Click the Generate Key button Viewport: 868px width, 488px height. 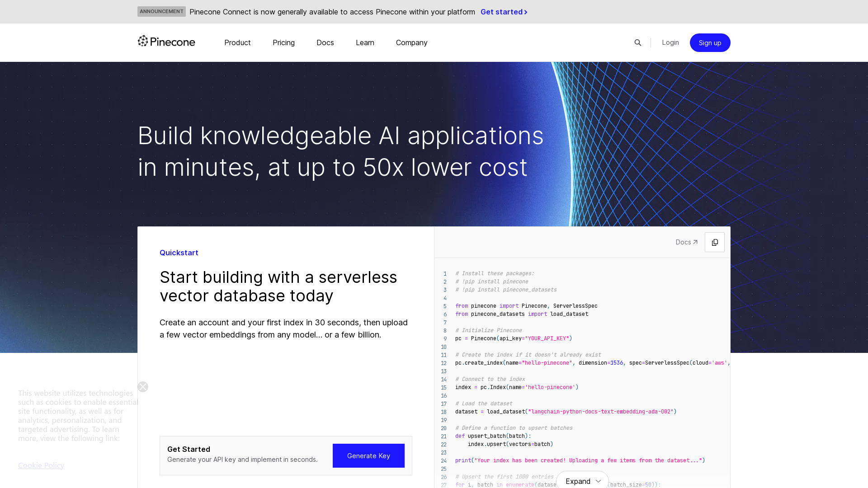(368, 455)
